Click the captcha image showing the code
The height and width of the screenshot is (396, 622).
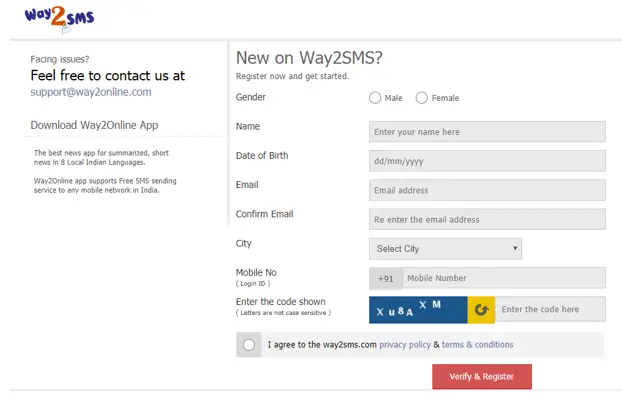tap(418, 310)
